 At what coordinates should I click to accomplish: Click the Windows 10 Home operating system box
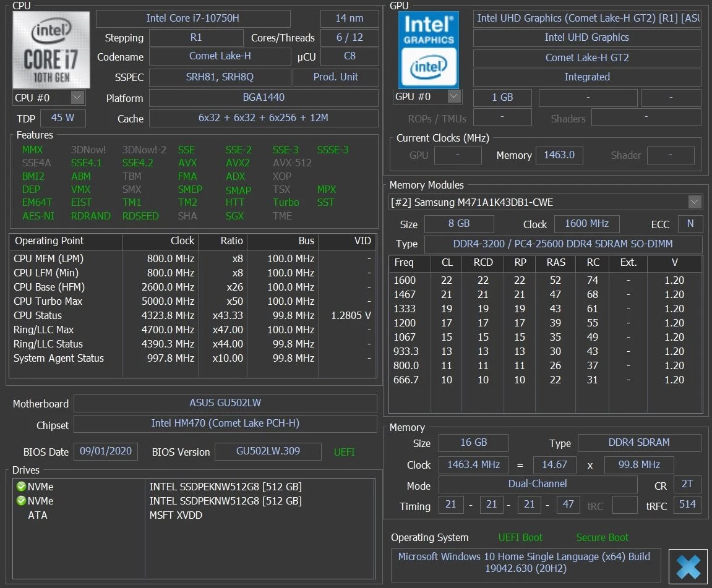(525, 563)
